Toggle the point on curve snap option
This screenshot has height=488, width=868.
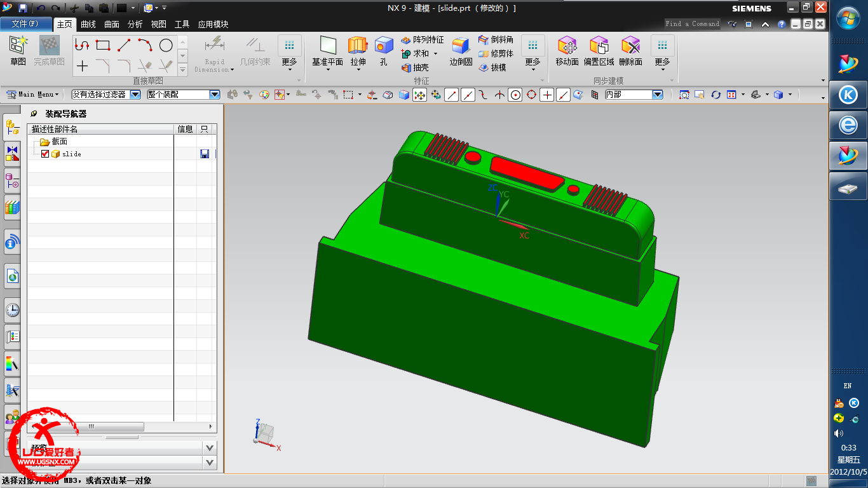(563, 95)
